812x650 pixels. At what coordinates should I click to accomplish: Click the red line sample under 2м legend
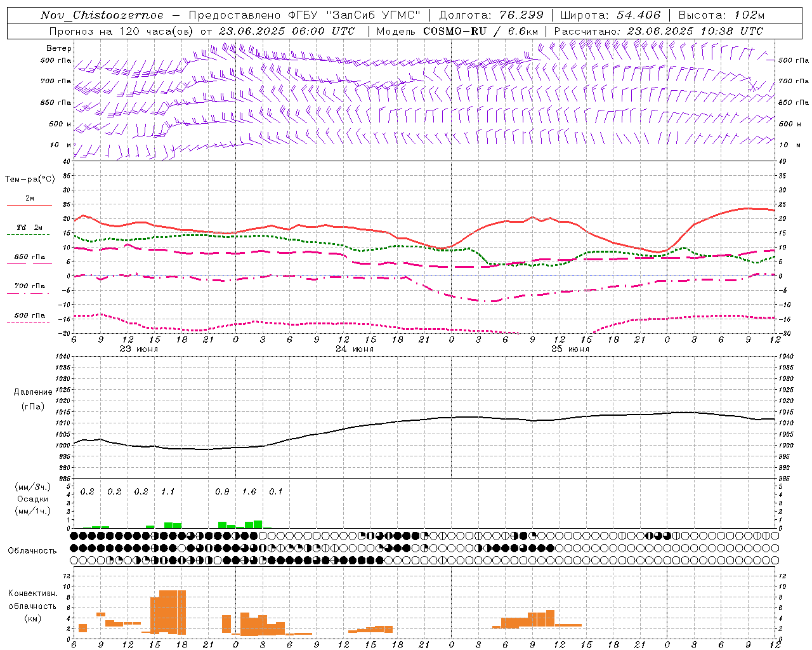[x=29, y=205]
